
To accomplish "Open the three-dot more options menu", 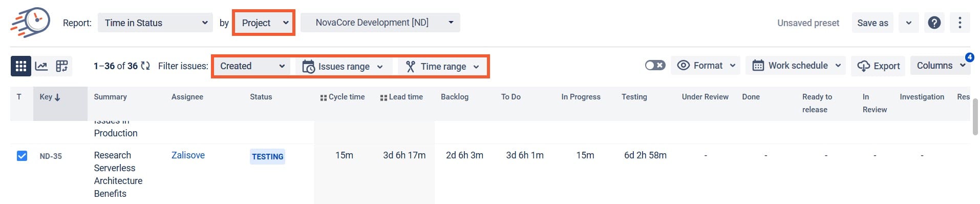I will point(960,23).
